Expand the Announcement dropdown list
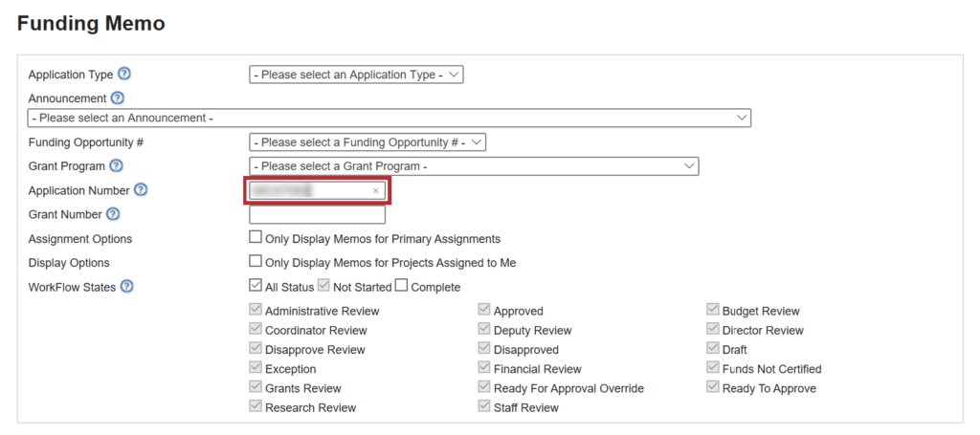This screenshot has height=435, width=980. (x=389, y=118)
